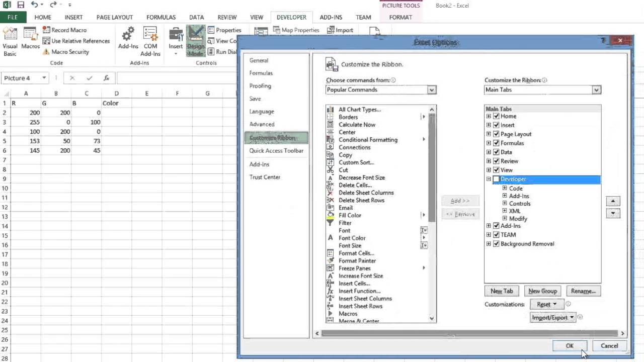Enable the Developer tab checkbox
The width and height of the screenshot is (644, 362).
click(496, 179)
